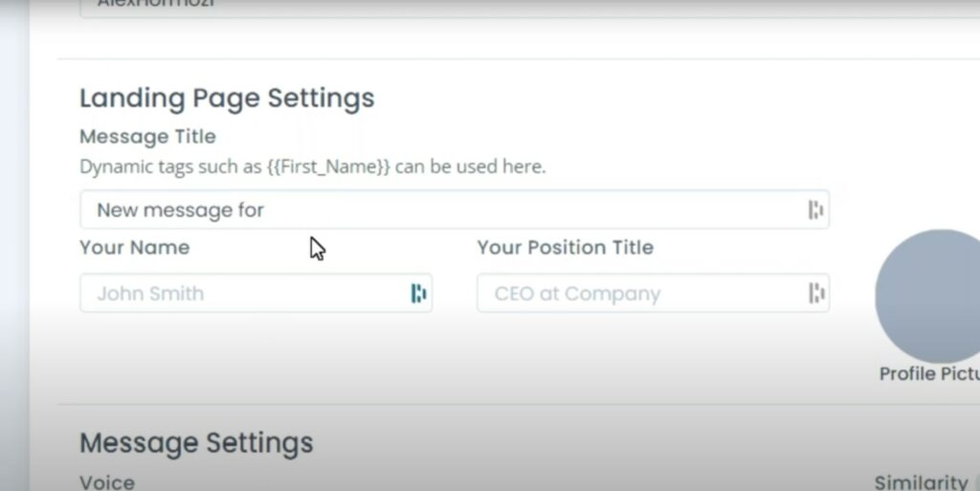Click the Your Position Title label
The width and height of the screenshot is (980, 491).
pos(565,247)
